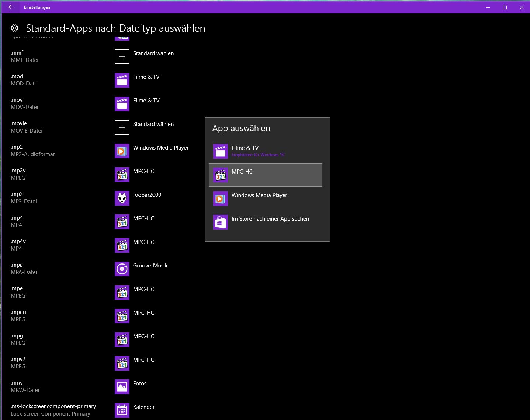Click MPC-HC icon for .mp2v
530x420 pixels.
(x=122, y=175)
